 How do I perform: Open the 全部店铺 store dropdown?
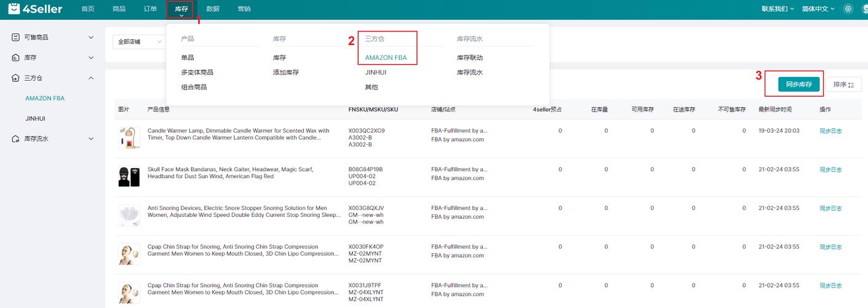(138, 42)
